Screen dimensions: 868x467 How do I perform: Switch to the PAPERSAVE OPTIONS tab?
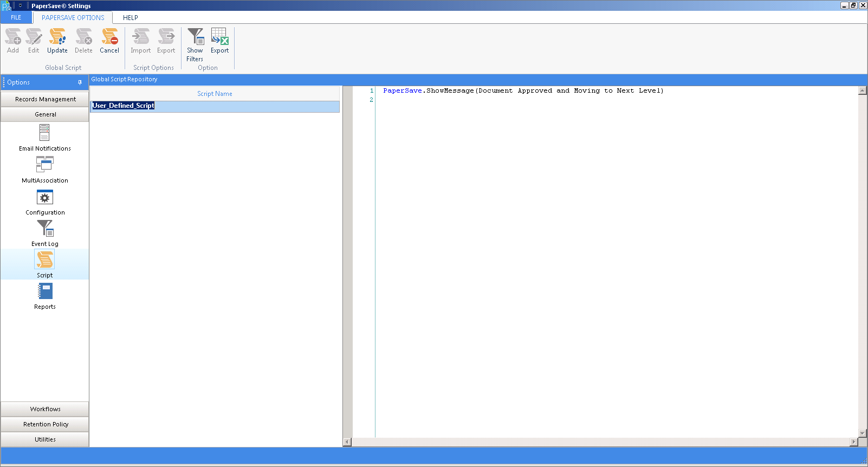click(73, 17)
